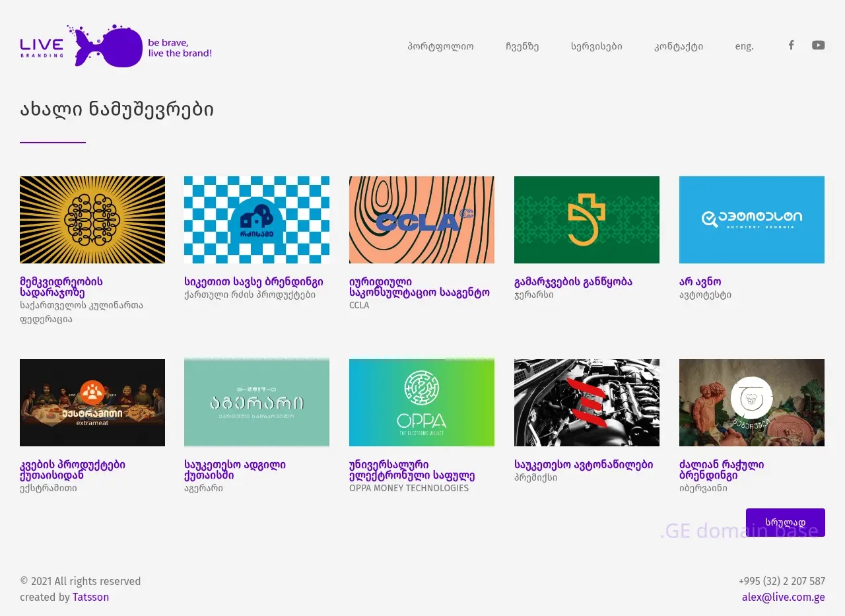View the CCLA wood-grain thumbnail
Viewport: 845px width, 616px height.
[422, 220]
